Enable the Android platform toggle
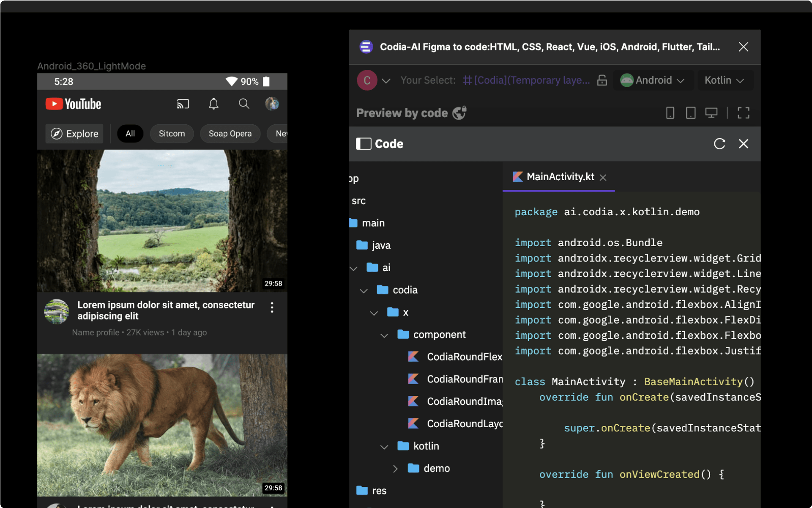812x508 pixels. 651,81
